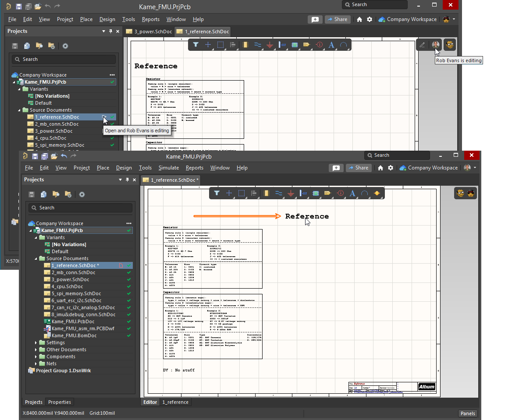This screenshot has height=420, width=526.
Task: Switch to the front window's Properties panel tab
Action: [60, 402]
